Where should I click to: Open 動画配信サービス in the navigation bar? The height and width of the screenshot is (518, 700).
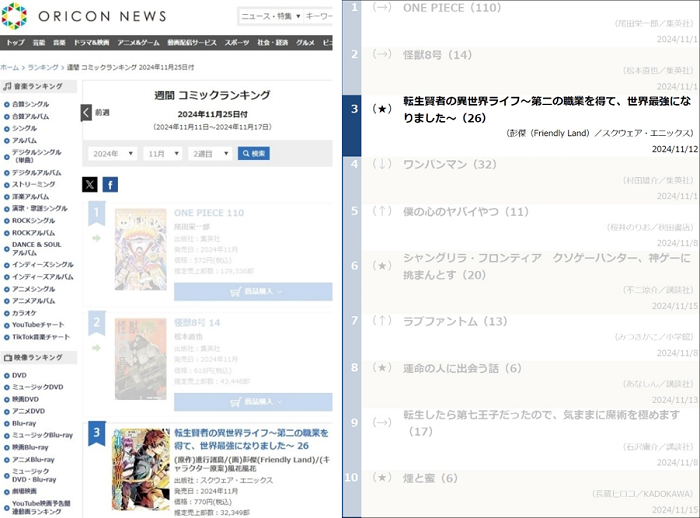(192, 42)
